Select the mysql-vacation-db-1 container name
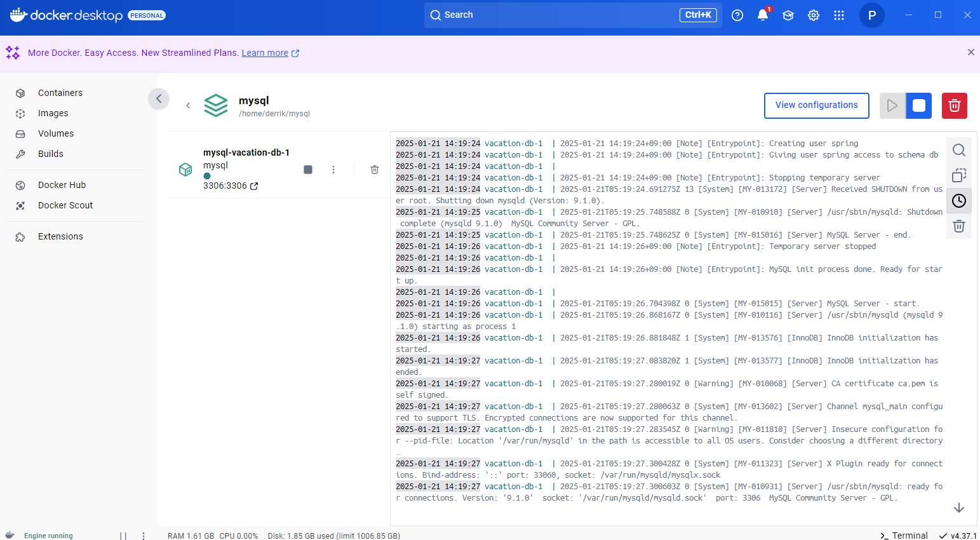 246,152
